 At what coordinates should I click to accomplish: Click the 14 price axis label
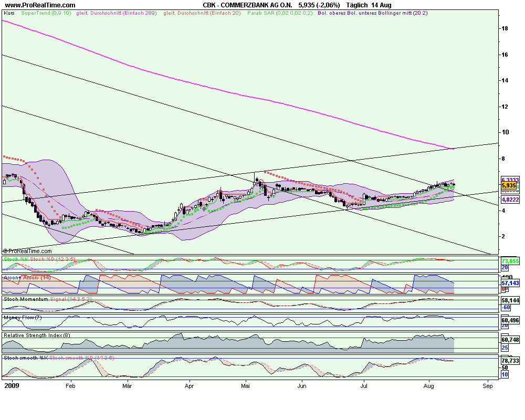[x=504, y=80]
